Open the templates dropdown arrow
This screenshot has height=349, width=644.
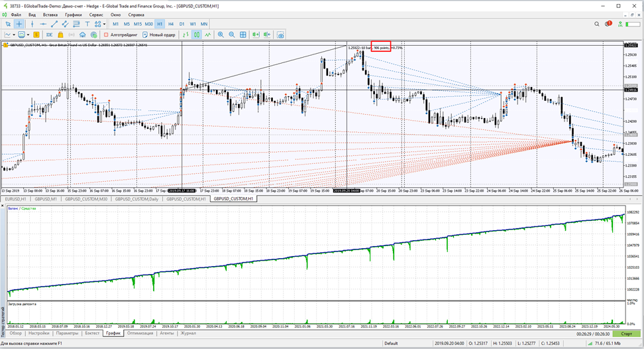click(x=28, y=35)
